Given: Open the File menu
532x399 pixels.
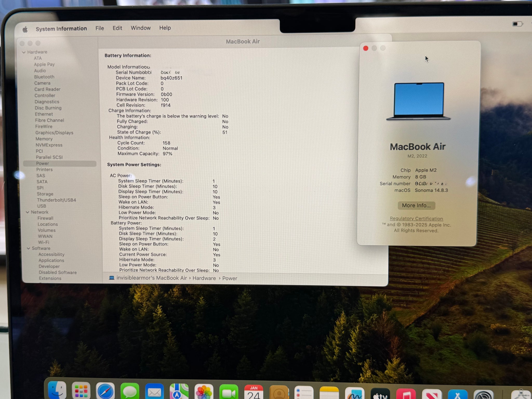Looking at the screenshot, I should (x=99, y=28).
